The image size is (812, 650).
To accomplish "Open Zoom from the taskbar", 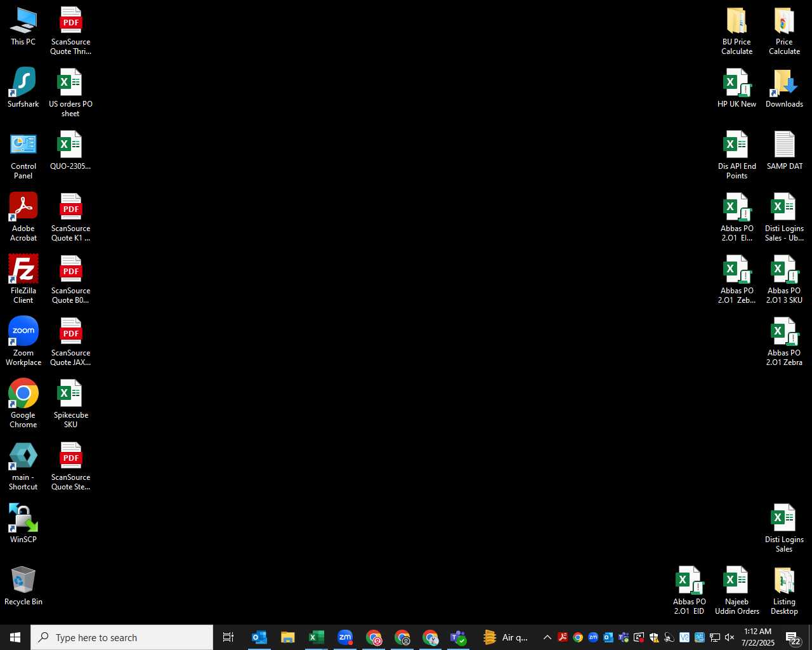I will point(345,637).
